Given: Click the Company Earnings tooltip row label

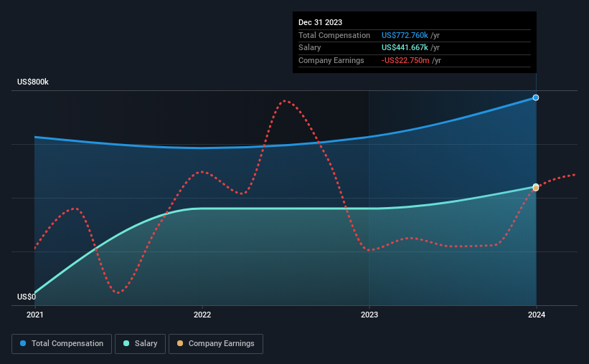Looking at the screenshot, I should click(331, 60).
